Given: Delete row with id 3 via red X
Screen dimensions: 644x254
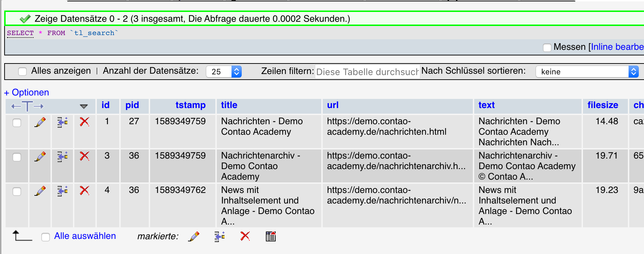Looking at the screenshot, I should tap(85, 156).
